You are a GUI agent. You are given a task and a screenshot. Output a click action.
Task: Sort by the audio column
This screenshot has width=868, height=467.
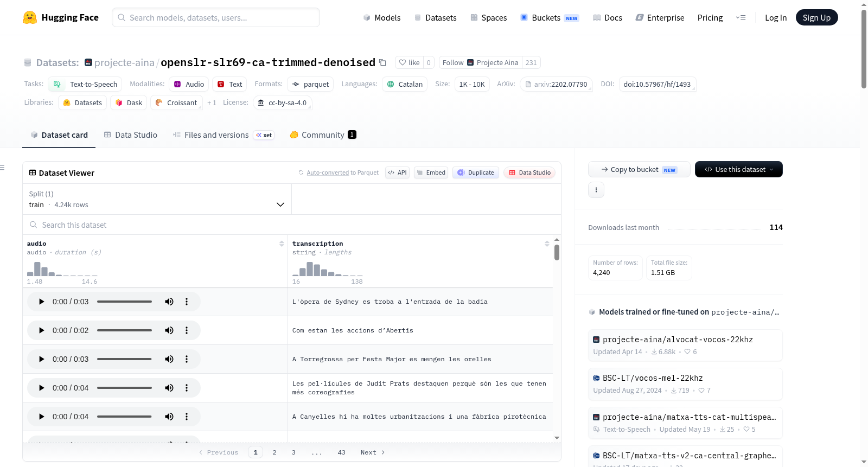[x=282, y=244]
